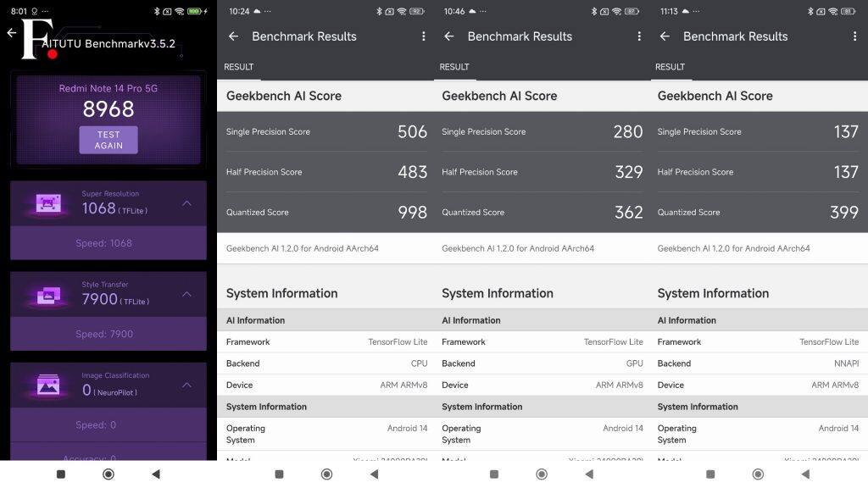
Task: Tap the Image Classification test icon
Action: pos(48,385)
